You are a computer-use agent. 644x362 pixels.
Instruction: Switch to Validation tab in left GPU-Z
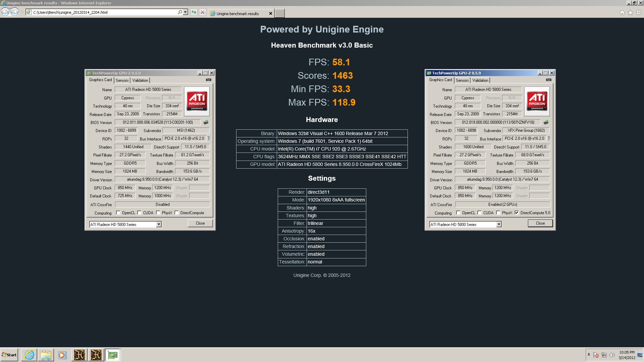(x=140, y=80)
